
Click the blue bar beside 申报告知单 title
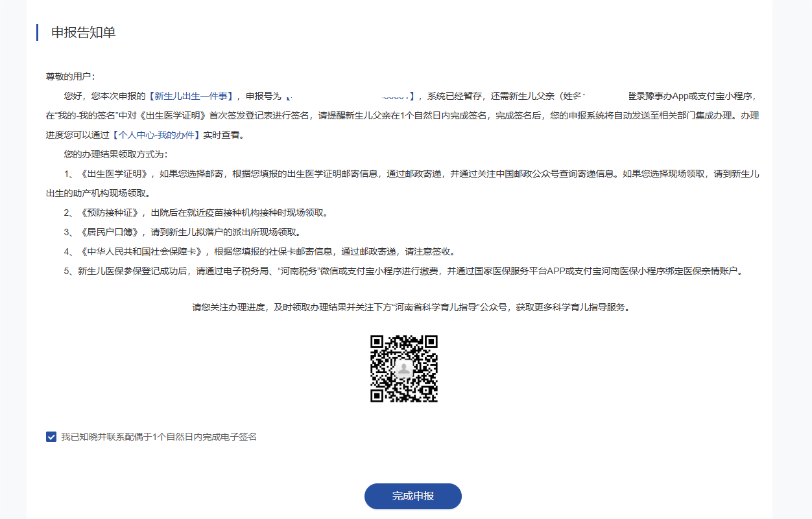38,32
